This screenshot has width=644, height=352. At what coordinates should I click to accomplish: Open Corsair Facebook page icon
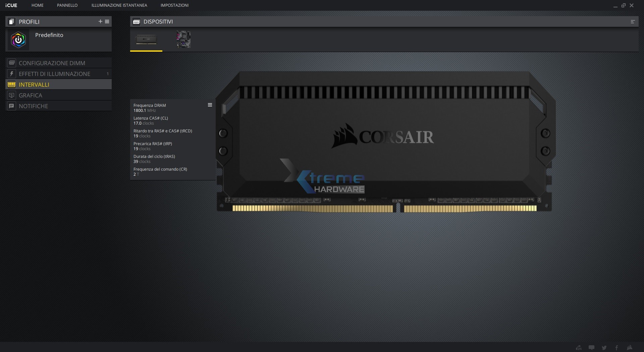616,348
